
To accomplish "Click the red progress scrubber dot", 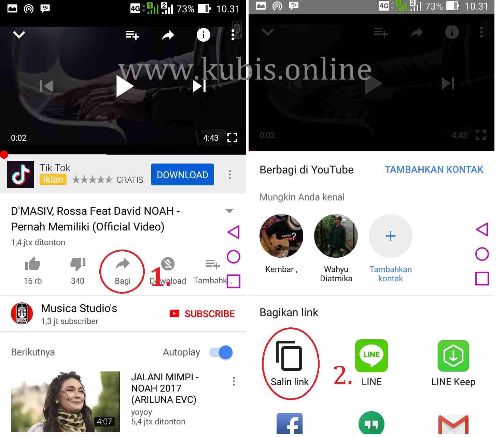I will pyautogui.click(x=4, y=155).
